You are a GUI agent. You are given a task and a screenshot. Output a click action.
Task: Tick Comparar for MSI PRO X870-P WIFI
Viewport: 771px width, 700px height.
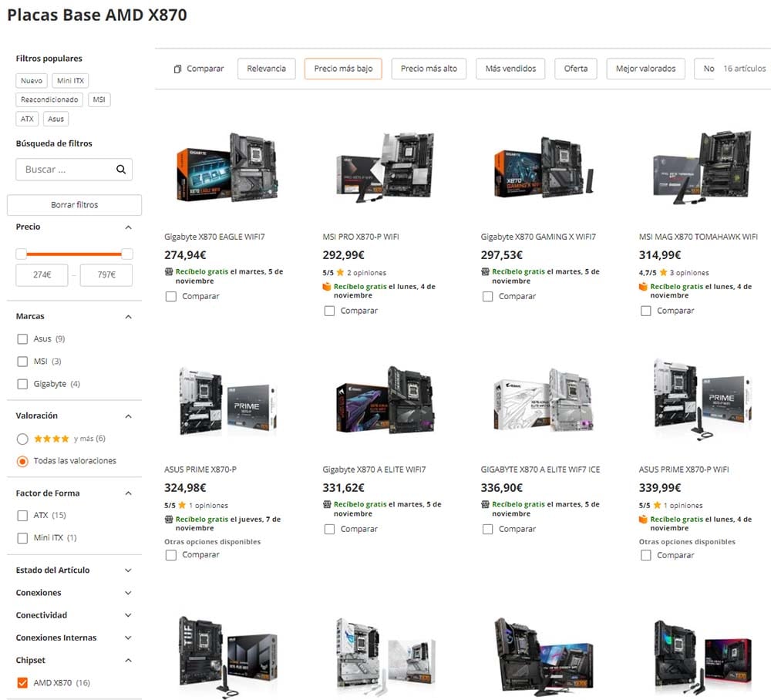click(329, 311)
